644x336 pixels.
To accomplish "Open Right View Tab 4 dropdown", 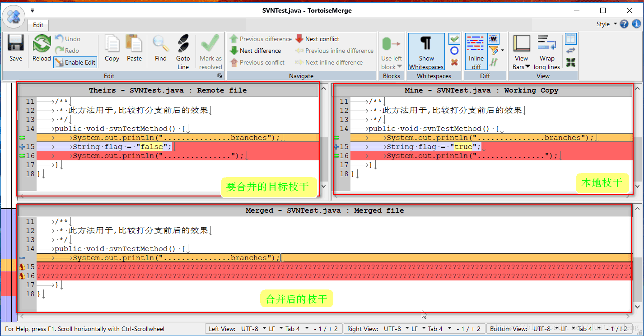I will point(440,329).
